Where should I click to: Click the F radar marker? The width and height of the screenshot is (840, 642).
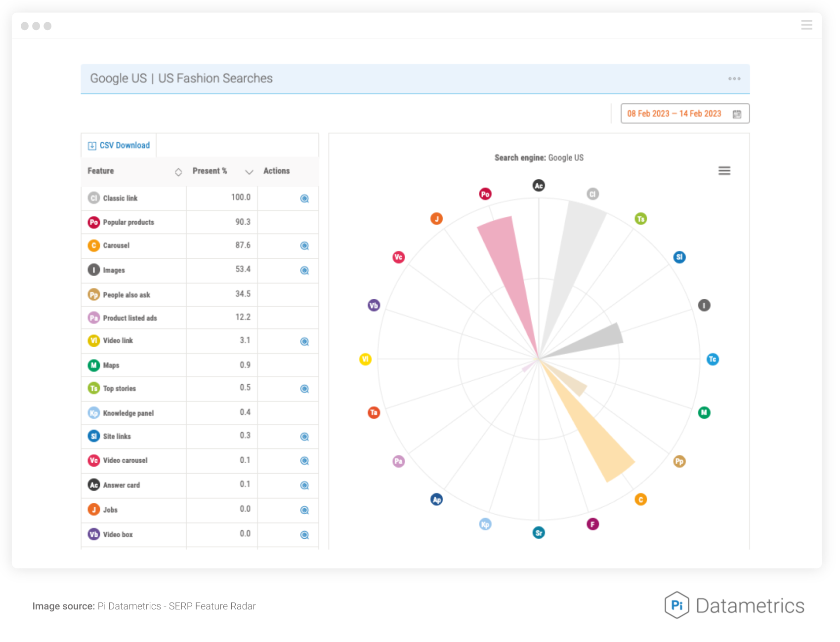[593, 524]
